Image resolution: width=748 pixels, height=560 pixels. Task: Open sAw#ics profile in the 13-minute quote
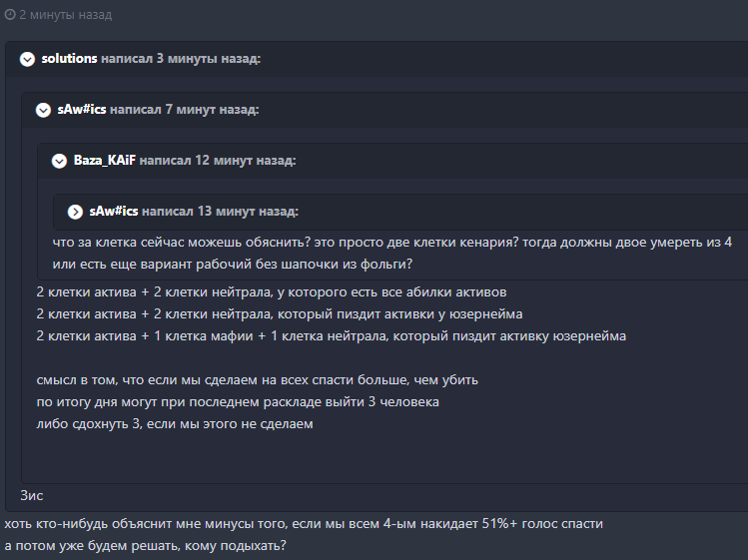pos(114,212)
